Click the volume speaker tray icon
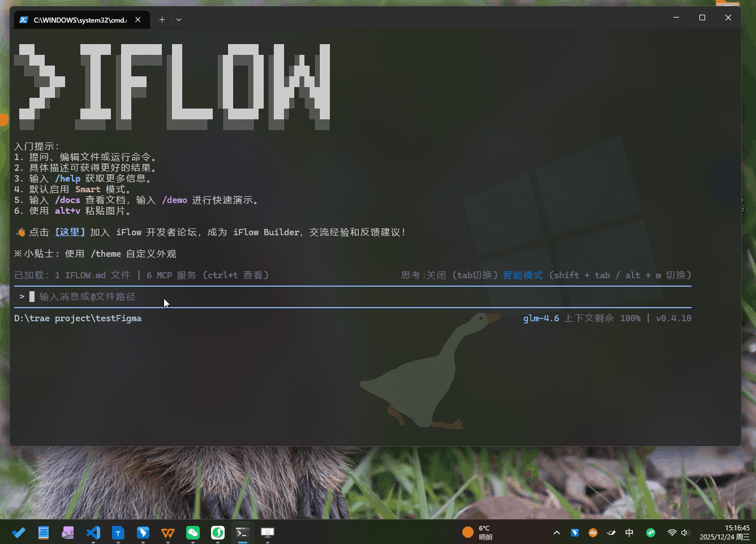This screenshot has width=756, height=544. pyautogui.click(x=685, y=533)
